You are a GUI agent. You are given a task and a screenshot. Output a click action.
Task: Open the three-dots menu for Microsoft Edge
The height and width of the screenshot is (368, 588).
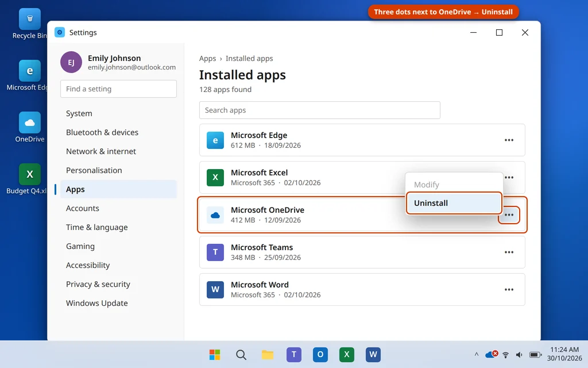click(x=509, y=140)
